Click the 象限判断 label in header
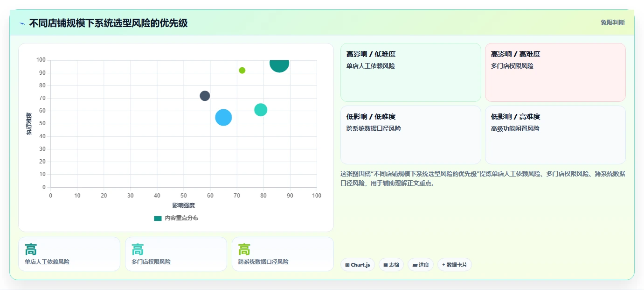 click(x=612, y=22)
